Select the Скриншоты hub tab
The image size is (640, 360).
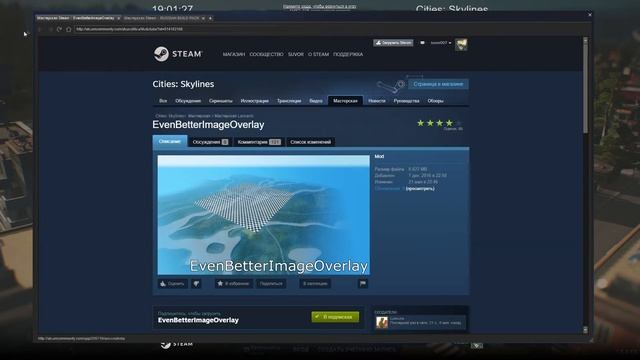[220, 101]
